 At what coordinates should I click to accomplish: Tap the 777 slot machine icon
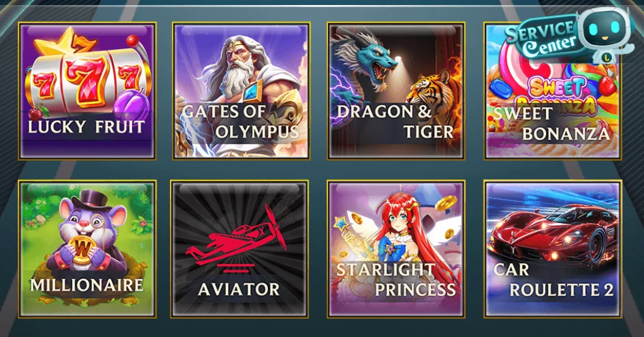point(87,78)
